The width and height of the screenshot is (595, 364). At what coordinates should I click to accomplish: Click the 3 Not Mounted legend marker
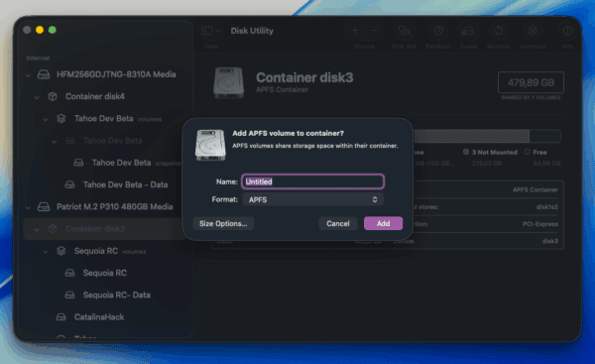pos(466,152)
